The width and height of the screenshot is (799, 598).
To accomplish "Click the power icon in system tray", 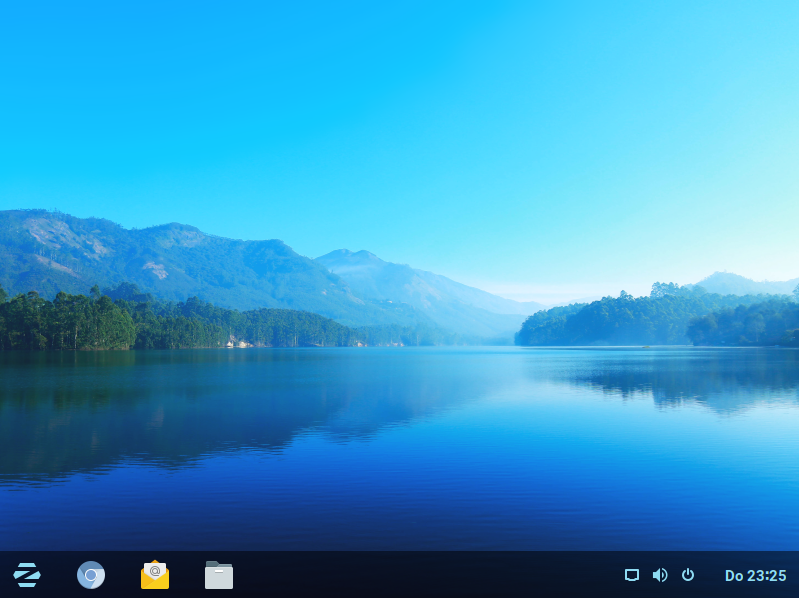I will click(x=688, y=575).
